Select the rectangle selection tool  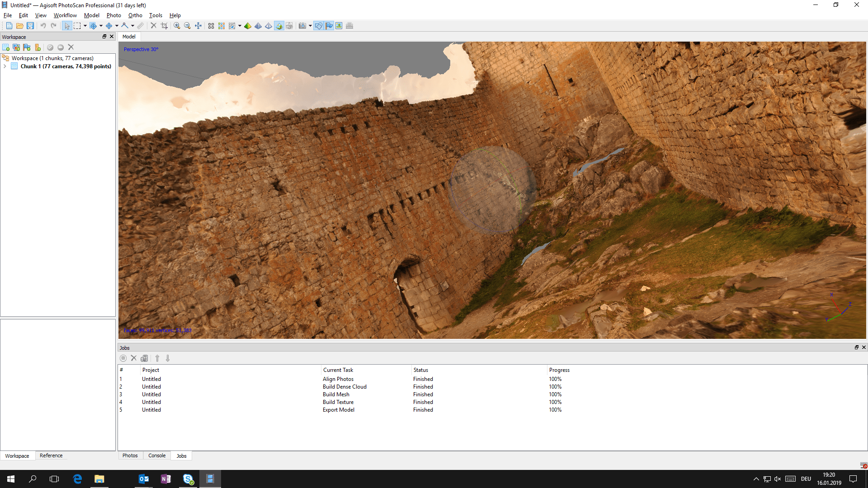pyautogui.click(x=77, y=26)
